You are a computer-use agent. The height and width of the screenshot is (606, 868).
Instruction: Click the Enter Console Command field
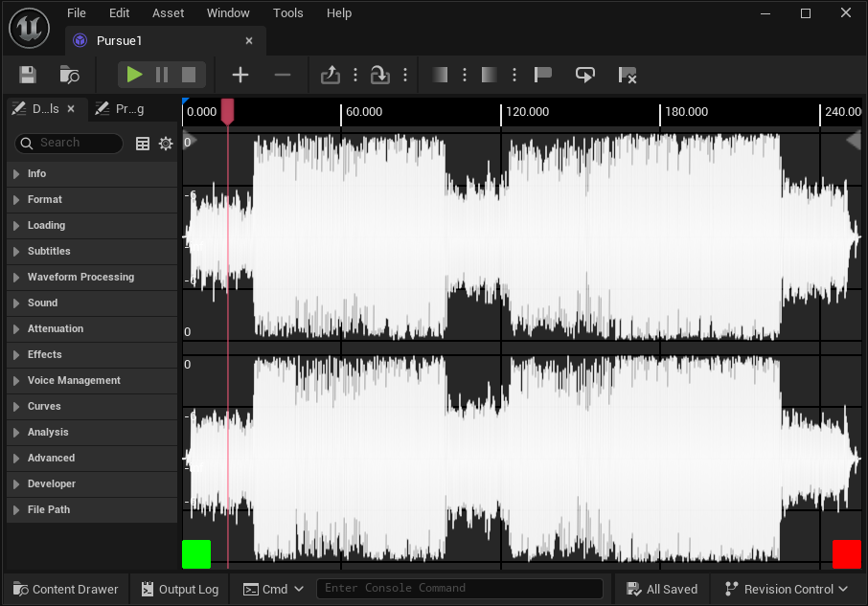pyautogui.click(x=460, y=589)
